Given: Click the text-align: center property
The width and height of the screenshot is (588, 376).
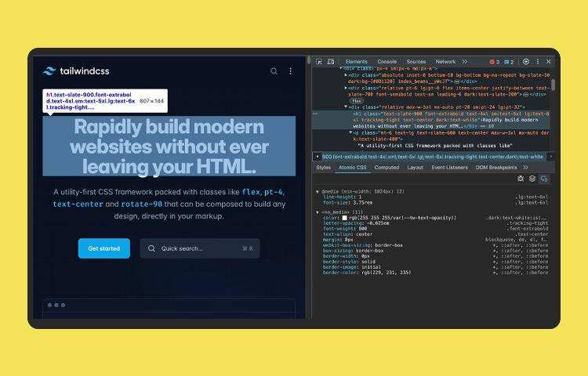Looking at the screenshot, I should pos(347,234).
